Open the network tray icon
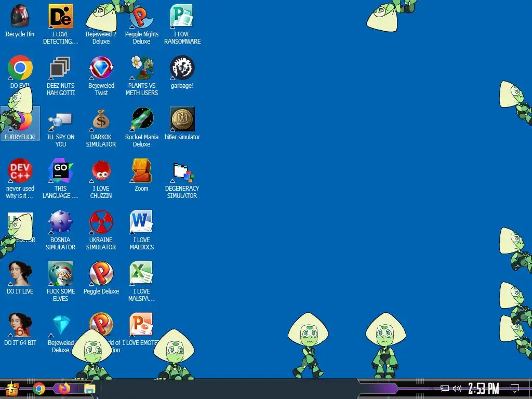This screenshot has height=399, width=532. coord(445,389)
